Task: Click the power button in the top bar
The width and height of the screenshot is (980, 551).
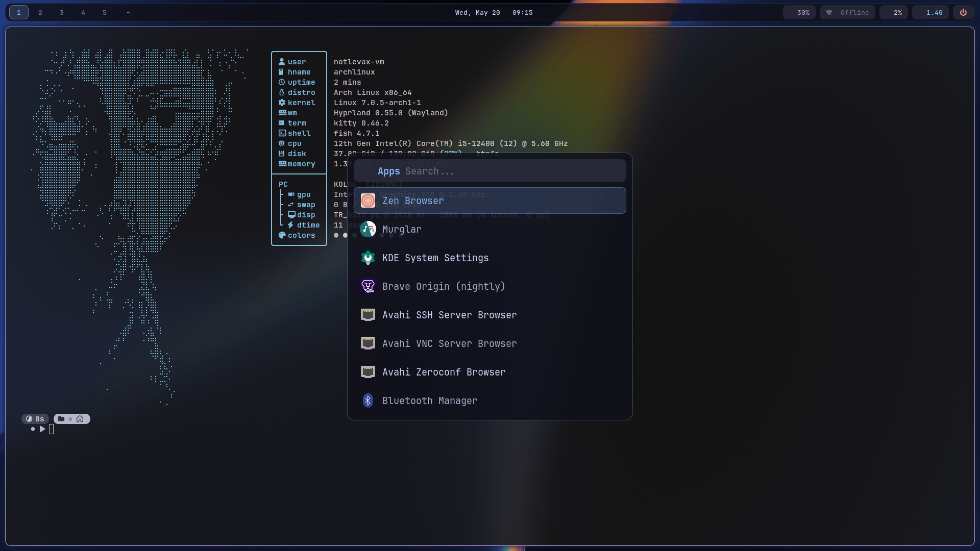Action: [x=963, y=12]
